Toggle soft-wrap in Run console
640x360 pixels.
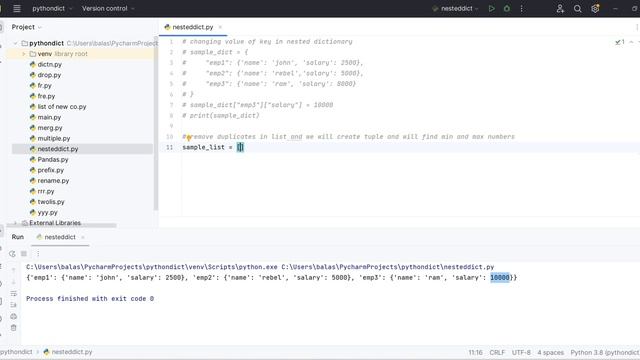[13, 293]
